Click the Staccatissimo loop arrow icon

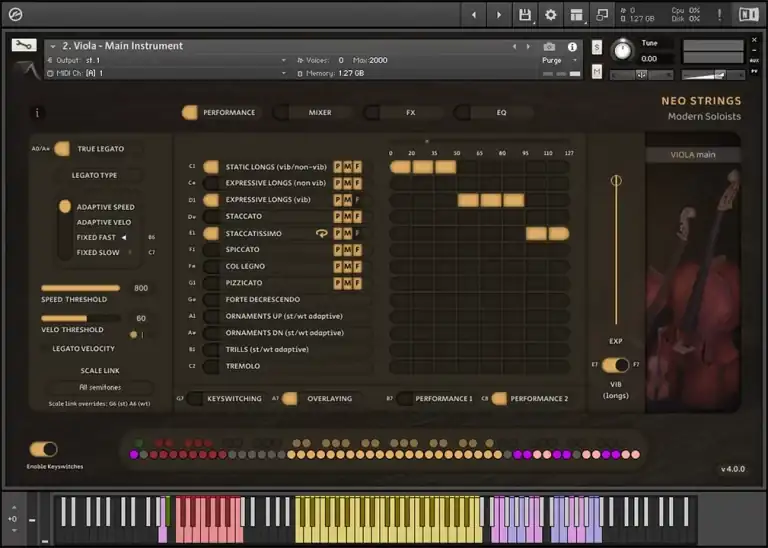point(321,234)
